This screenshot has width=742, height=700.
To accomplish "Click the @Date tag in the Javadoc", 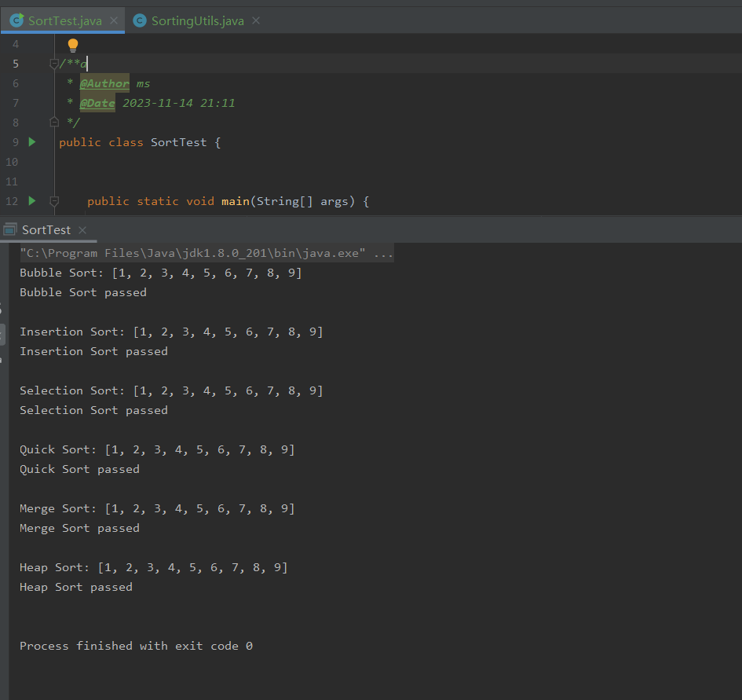I will pos(97,103).
